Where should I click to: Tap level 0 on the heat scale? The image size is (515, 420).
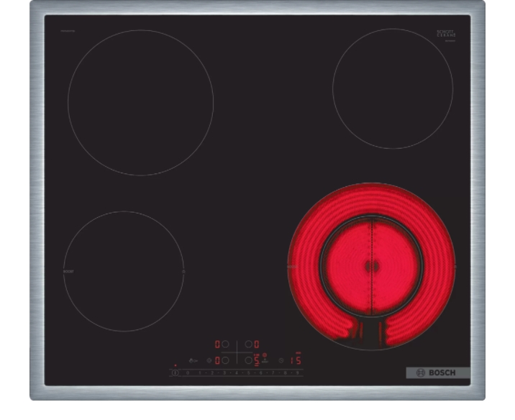pos(188,373)
